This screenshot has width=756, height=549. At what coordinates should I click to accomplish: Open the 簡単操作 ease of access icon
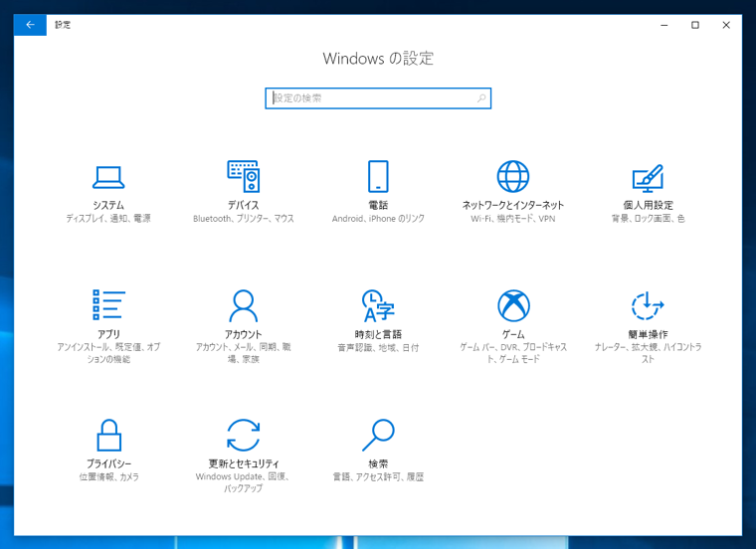648,305
